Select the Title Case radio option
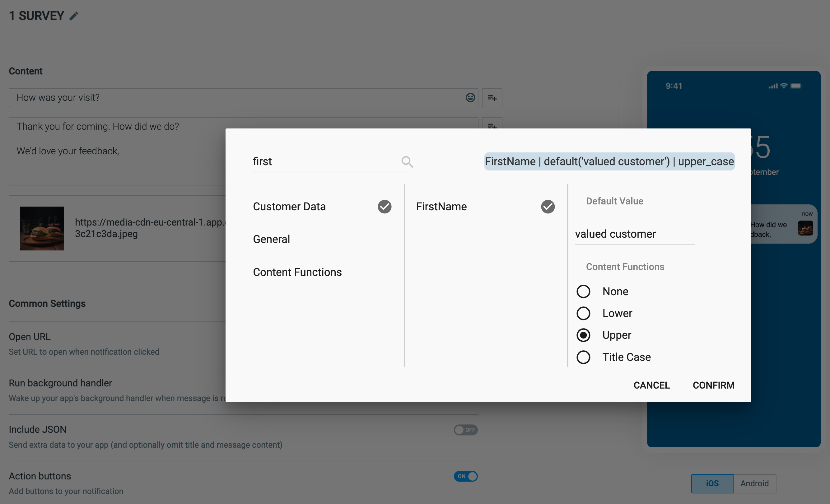This screenshot has height=504, width=830. (583, 357)
